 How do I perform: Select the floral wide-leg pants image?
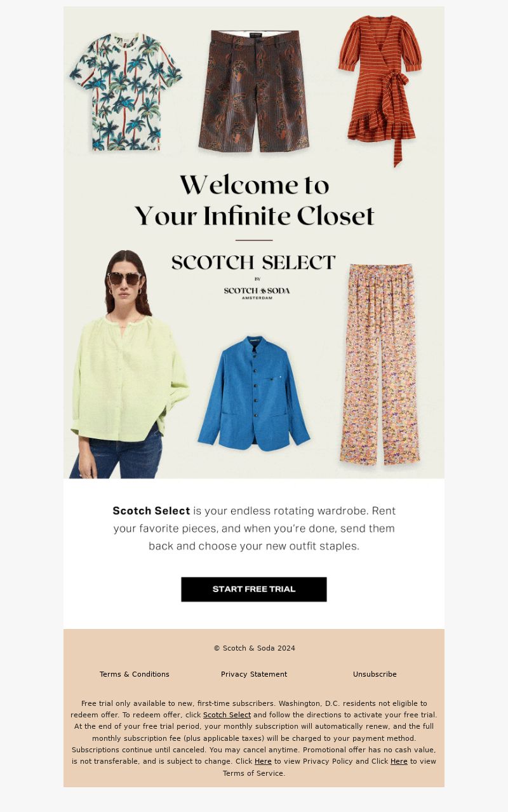pyautogui.click(x=380, y=364)
